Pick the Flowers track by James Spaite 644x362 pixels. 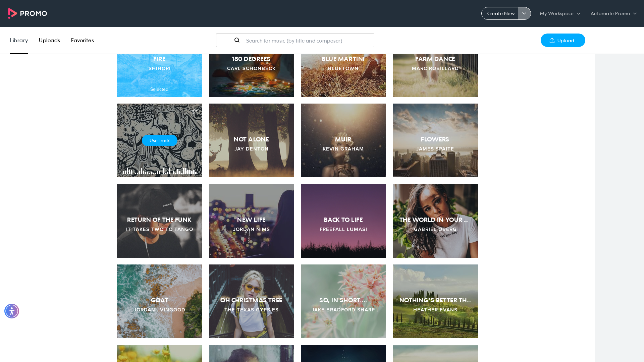435,140
